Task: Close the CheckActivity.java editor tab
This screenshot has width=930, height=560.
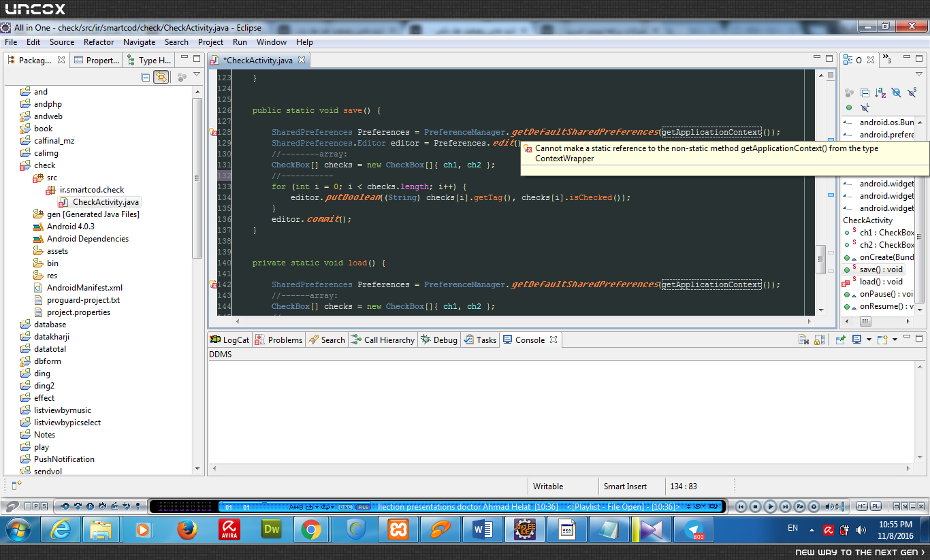Action: click(302, 60)
